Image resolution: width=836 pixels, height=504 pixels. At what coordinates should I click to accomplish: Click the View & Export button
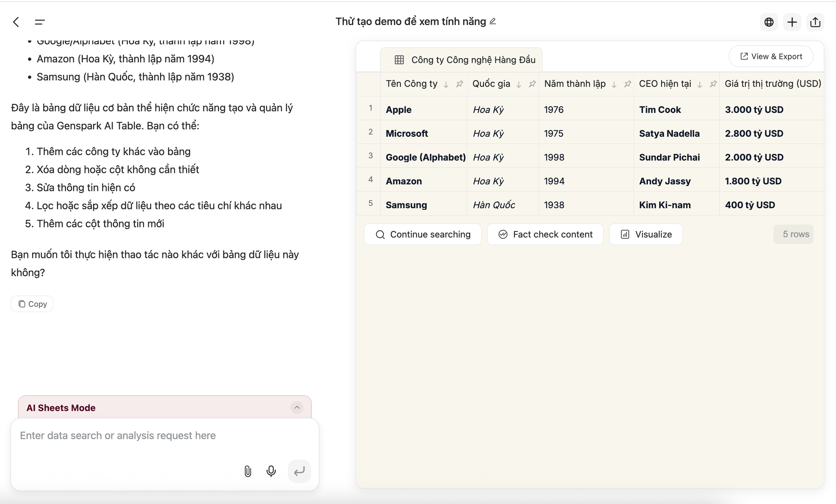click(x=771, y=56)
